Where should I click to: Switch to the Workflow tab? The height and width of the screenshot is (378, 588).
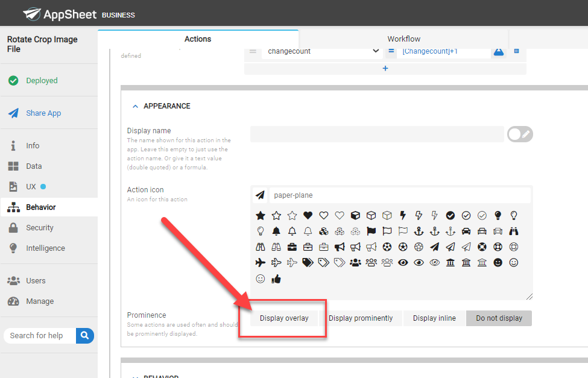click(x=403, y=39)
